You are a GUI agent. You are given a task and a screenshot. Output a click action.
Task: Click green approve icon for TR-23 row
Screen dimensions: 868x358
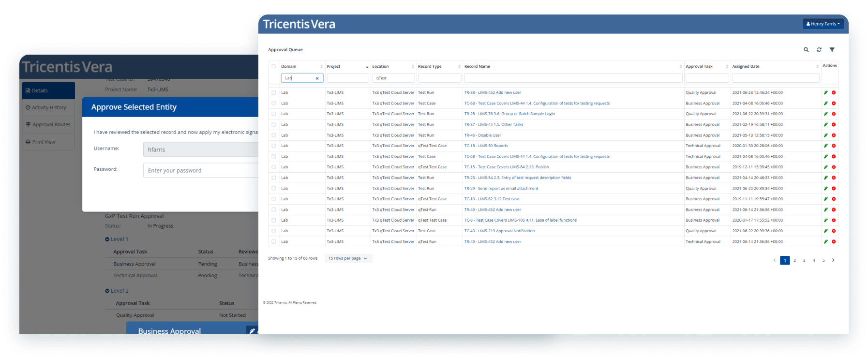point(826,178)
